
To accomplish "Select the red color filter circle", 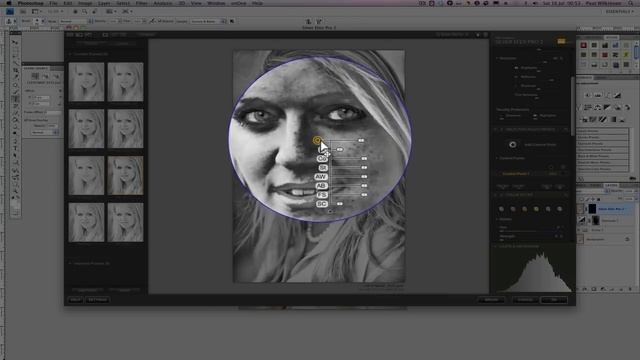I will click(x=513, y=209).
